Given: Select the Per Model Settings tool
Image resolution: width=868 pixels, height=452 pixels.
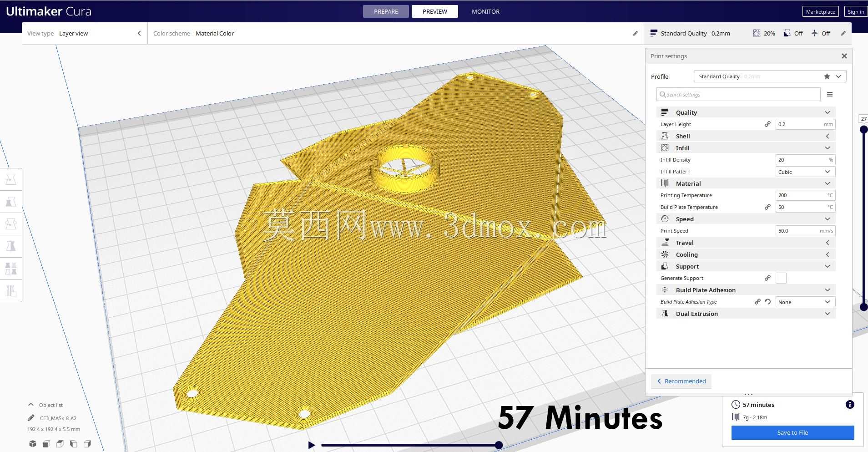Looking at the screenshot, I should pos(11,269).
